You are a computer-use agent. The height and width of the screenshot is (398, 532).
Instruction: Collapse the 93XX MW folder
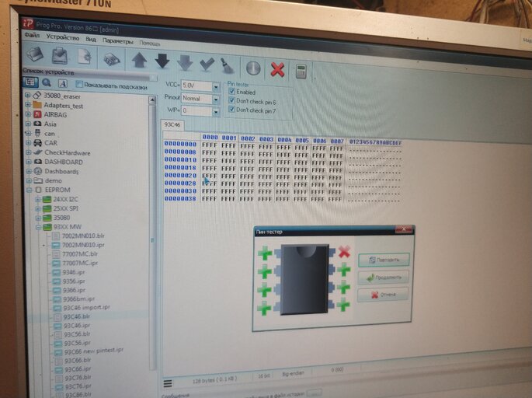(38, 227)
